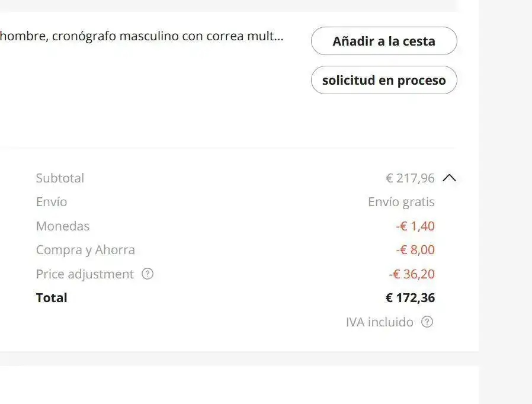Select the Envío gratis text
Image resolution: width=532 pixels, height=404 pixels.
tap(401, 202)
